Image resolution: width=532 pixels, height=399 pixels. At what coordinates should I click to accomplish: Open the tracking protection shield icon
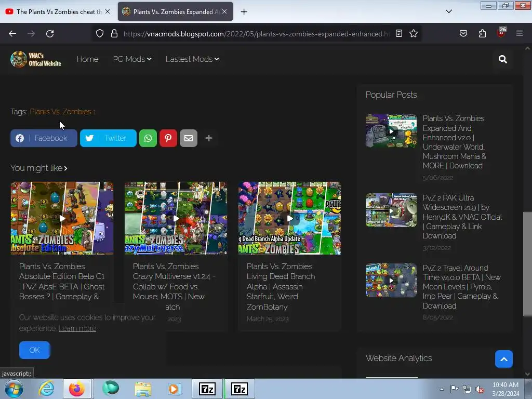[99, 34]
